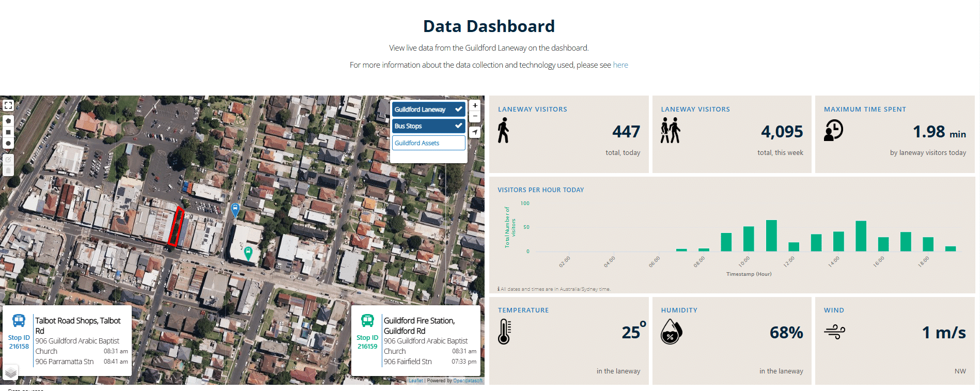The height and width of the screenshot is (391, 980).
Task: Click the edit shapes icon
Action: coord(8,160)
